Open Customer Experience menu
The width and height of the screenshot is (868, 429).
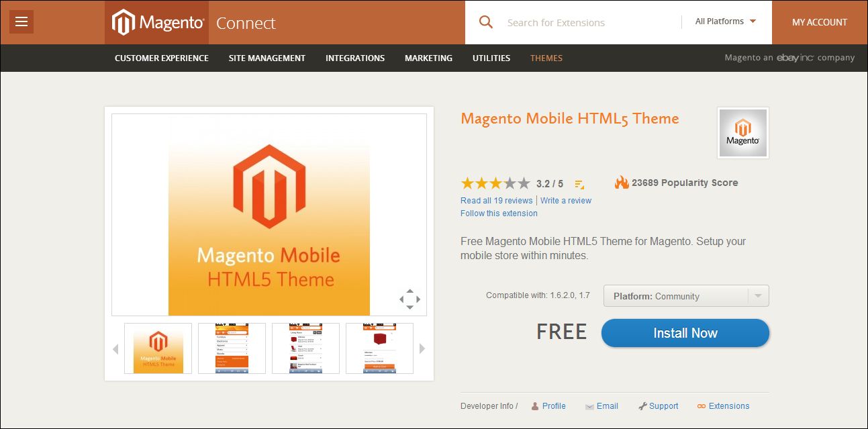pos(162,58)
